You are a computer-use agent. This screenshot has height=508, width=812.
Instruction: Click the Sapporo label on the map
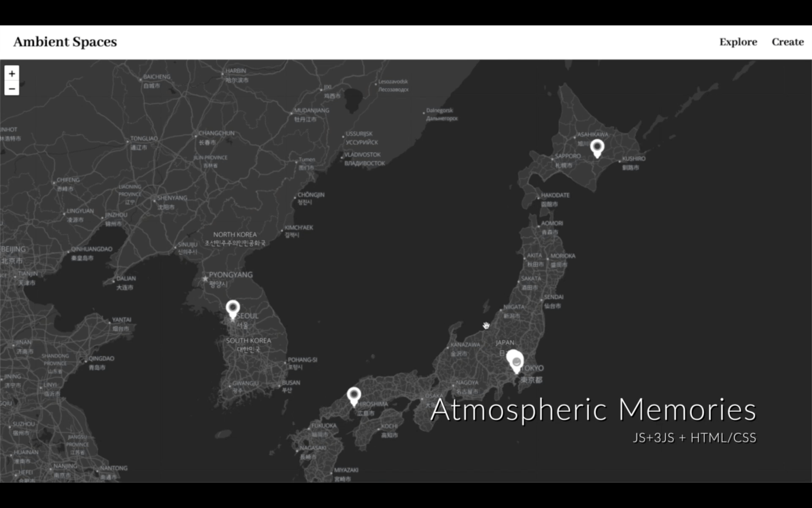tap(568, 156)
